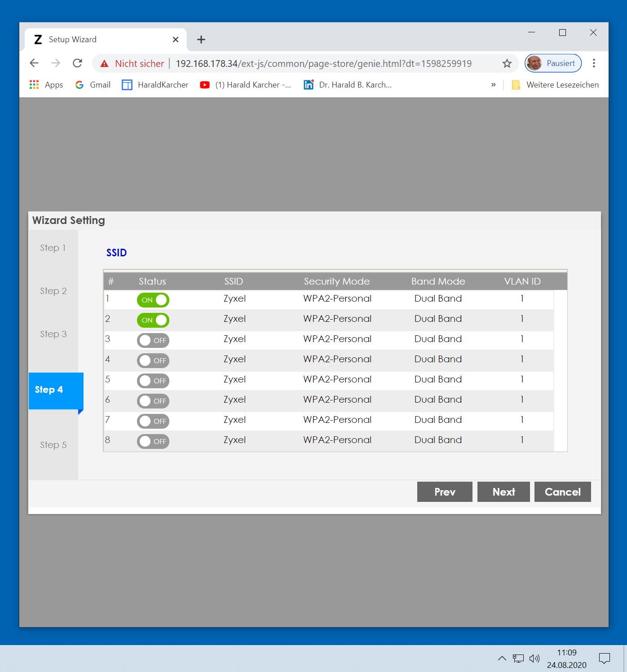Enable the SSID 3 status switch
Image resolution: width=627 pixels, height=672 pixels.
[153, 340]
